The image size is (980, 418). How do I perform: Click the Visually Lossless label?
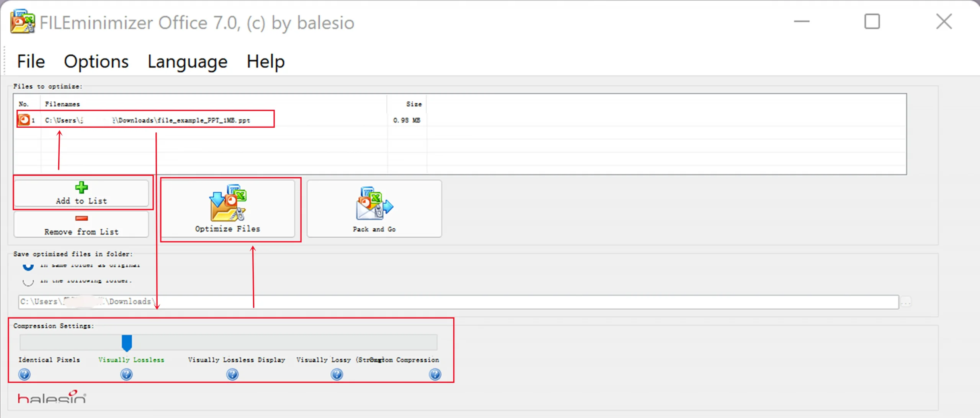click(131, 360)
